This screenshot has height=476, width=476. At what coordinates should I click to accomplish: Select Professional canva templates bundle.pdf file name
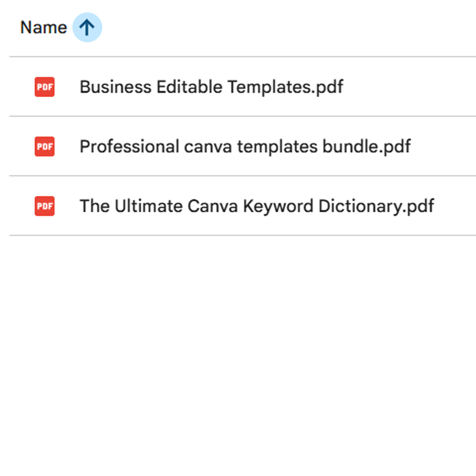[x=245, y=147]
